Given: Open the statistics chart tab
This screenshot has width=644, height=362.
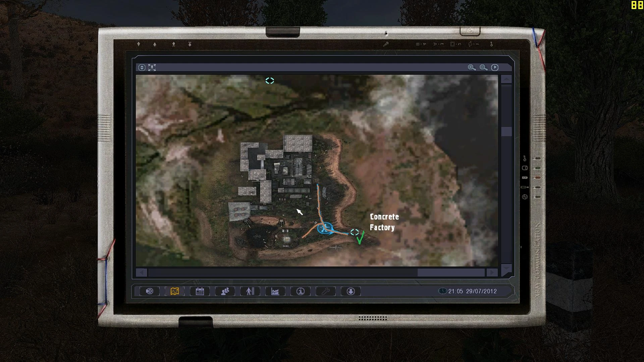Looking at the screenshot, I should pyautogui.click(x=275, y=291).
